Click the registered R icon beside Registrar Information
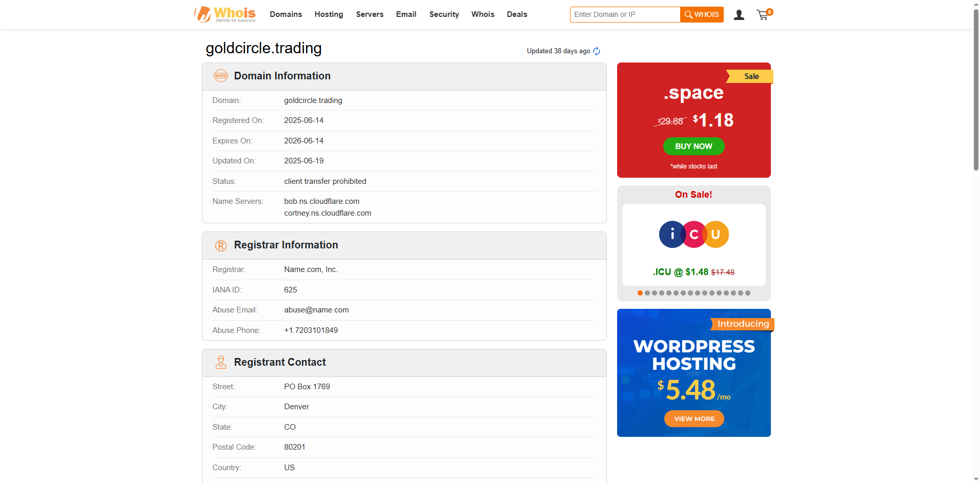This screenshot has width=980, height=484. point(221,245)
